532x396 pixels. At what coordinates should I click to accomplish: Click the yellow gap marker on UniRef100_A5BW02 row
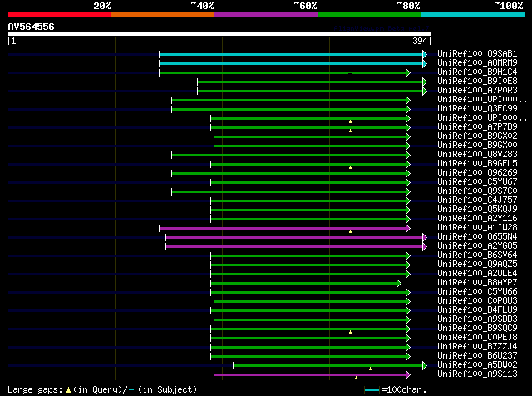(x=370, y=369)
